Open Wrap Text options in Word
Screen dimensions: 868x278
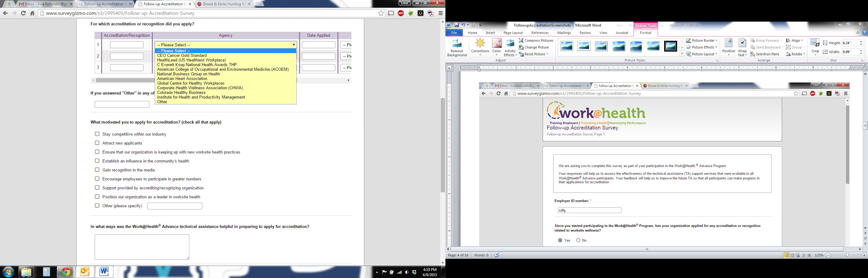point(742,48)
